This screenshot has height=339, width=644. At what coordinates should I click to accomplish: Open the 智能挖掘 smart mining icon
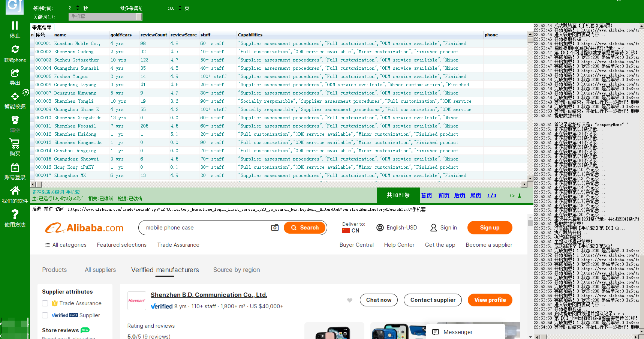(15, 96)
